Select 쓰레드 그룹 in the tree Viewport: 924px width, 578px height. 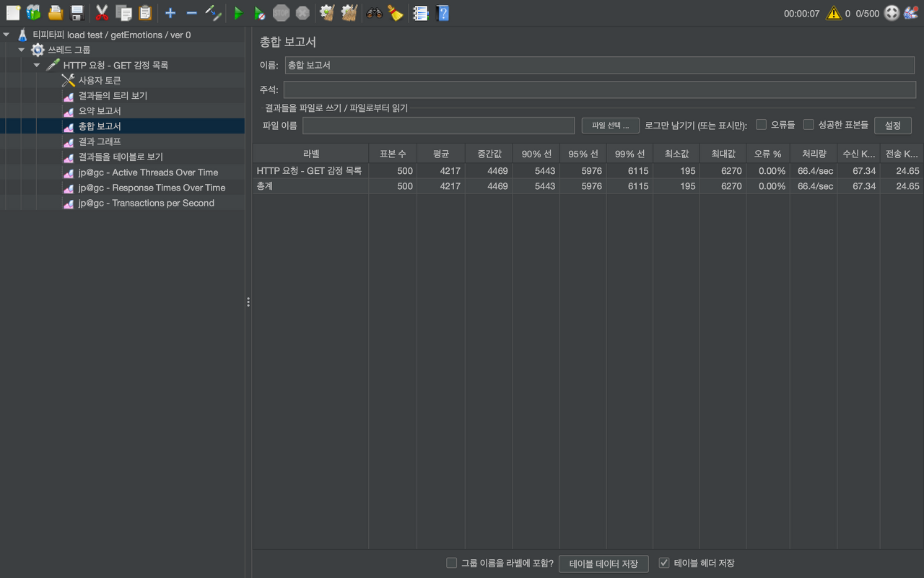pyautogui.click(x=69, y=50)
